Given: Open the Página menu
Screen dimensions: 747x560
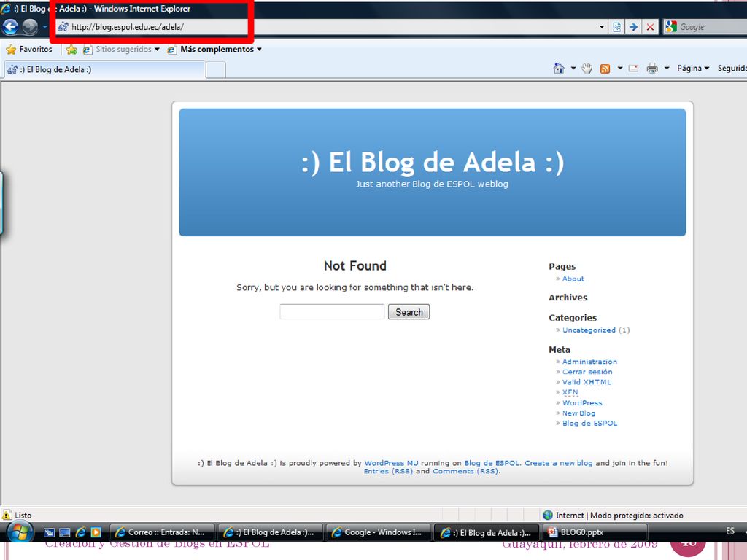Looking at the screenshot, I should [x=693, y=68].
